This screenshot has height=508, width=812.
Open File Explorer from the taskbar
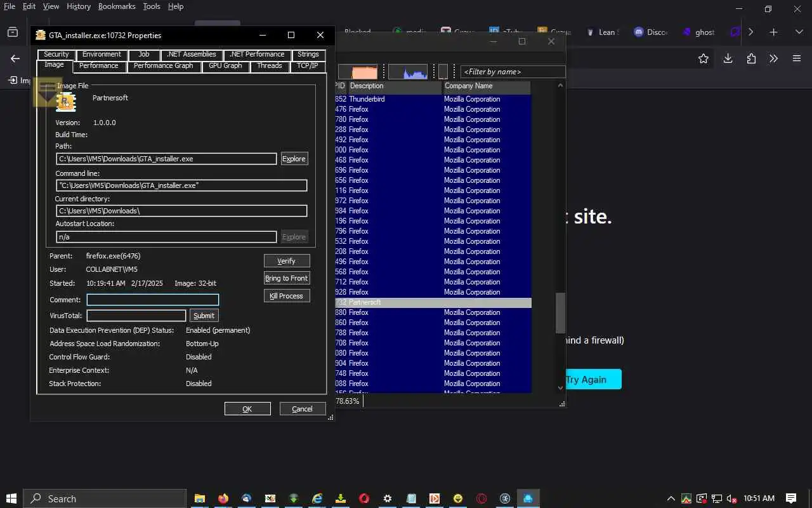pyautogui.click(x=200, y=498)
